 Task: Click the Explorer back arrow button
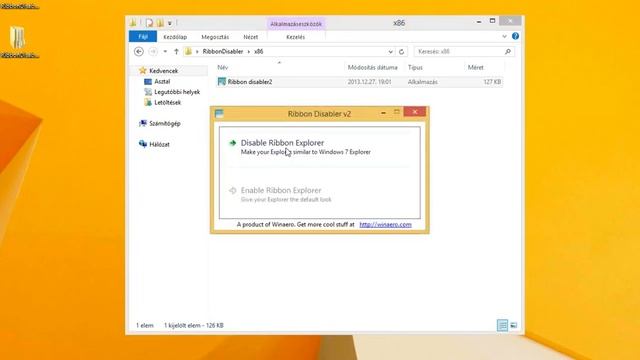click(139, 51)
